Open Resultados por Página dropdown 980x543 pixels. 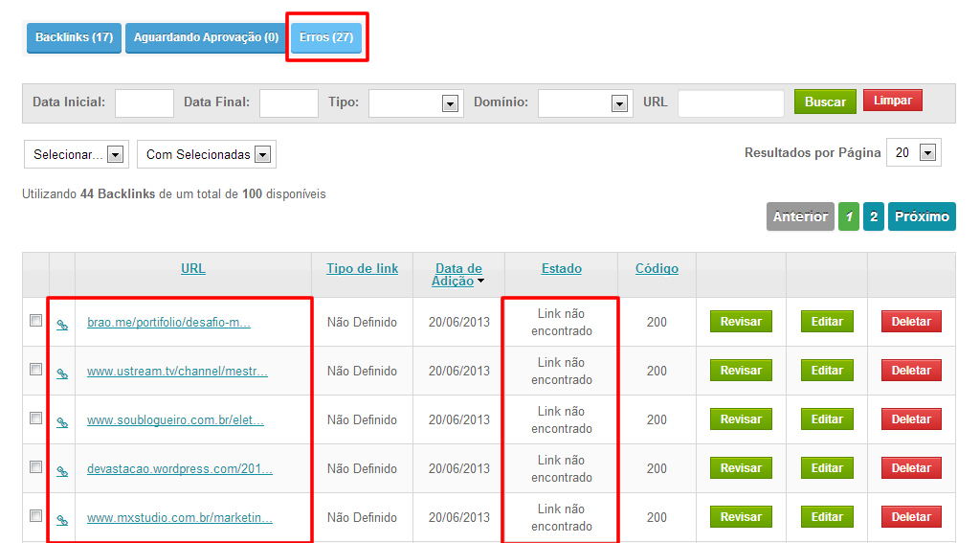[913, 153]
